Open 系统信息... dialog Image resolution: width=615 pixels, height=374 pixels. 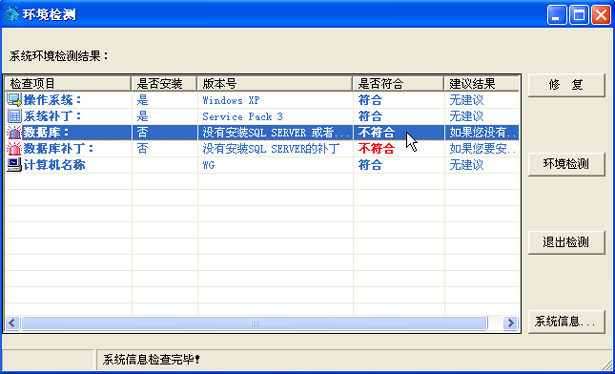click(x=566, y=322)
